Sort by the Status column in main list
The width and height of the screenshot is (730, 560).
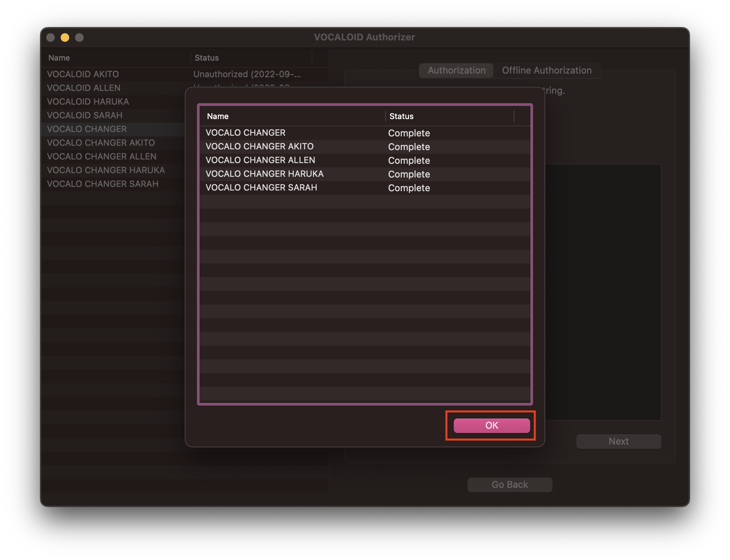[206, 58]
